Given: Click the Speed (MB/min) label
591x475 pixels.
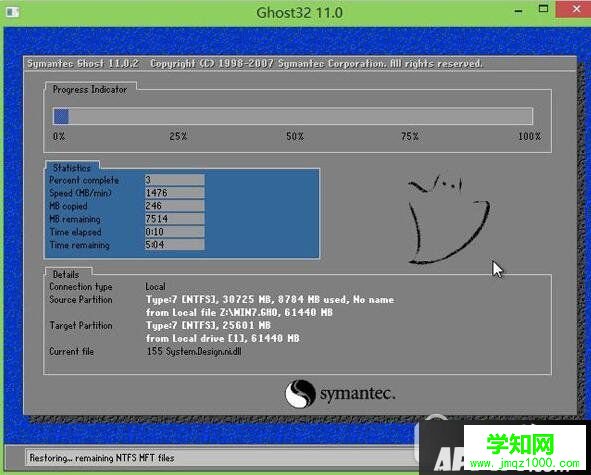Looking at the screenshot, I should tap(80, 193).
